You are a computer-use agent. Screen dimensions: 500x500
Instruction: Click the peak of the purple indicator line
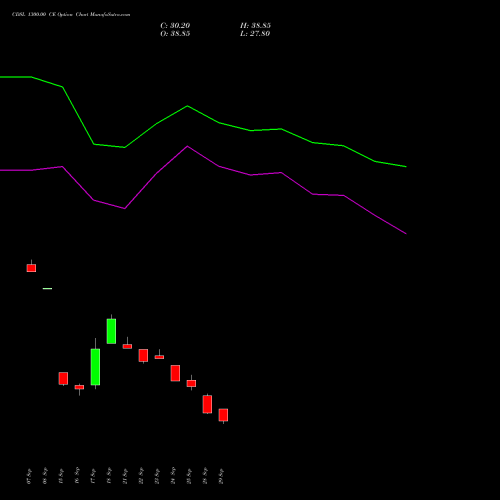(x=187, y=146)
